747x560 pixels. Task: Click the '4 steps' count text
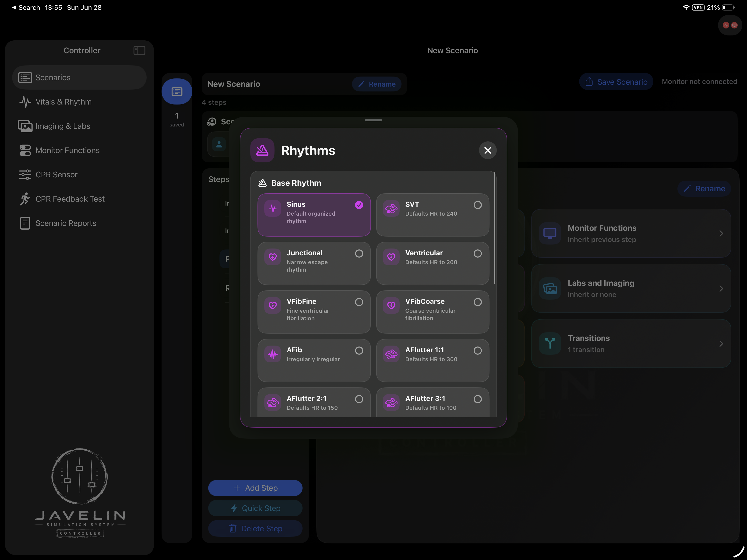[x=214, y=102]
